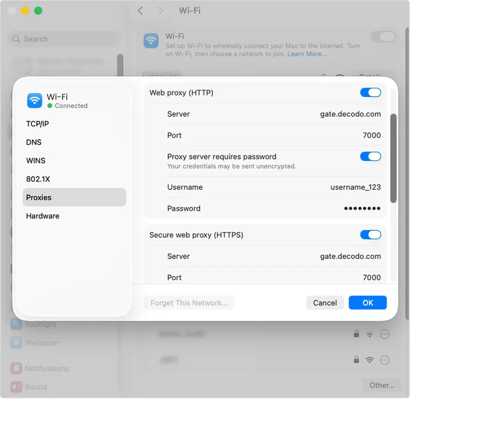Disable the Web proxy (HTTP) toggle
Screen dimensions: 504x429
371,93
